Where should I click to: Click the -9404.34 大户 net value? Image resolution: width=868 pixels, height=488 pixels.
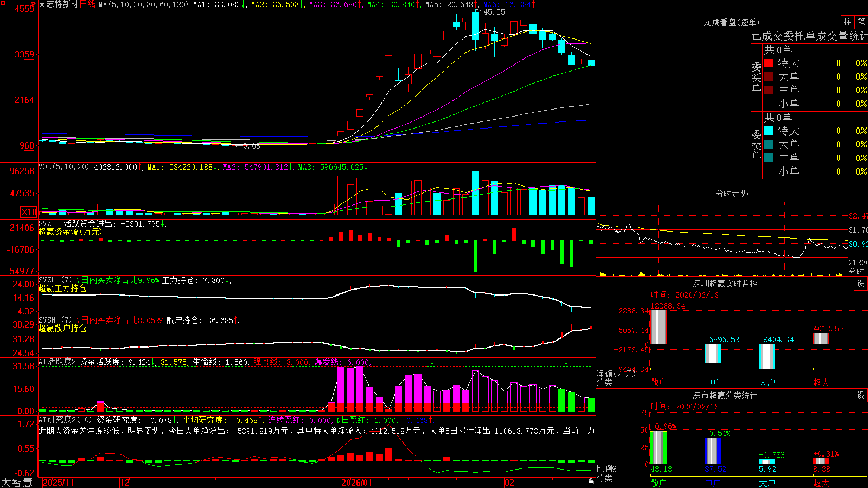(776, 339)
